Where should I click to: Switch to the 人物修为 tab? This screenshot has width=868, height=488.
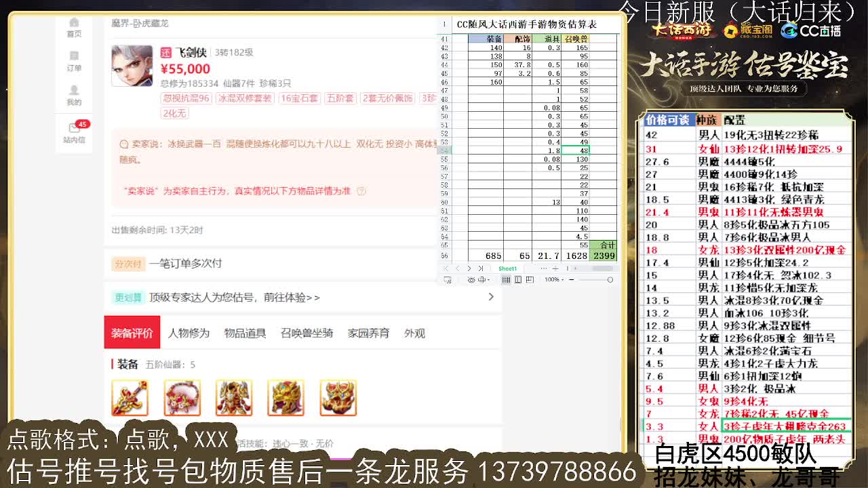coord(189,333)
